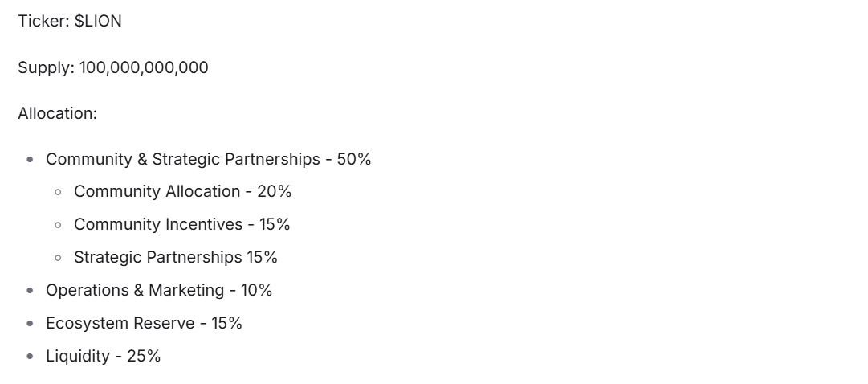
Task: Click the 20% Community Allocation value
Action: (275, 191)
